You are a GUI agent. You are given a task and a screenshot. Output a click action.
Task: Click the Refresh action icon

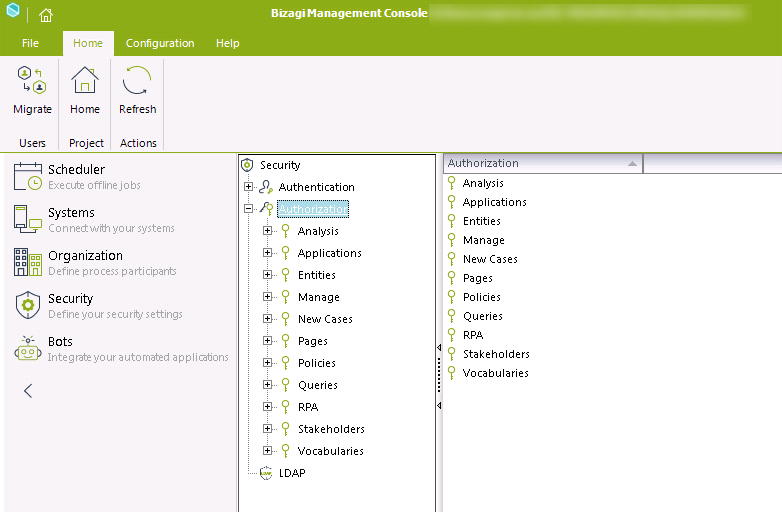(137, 80)
